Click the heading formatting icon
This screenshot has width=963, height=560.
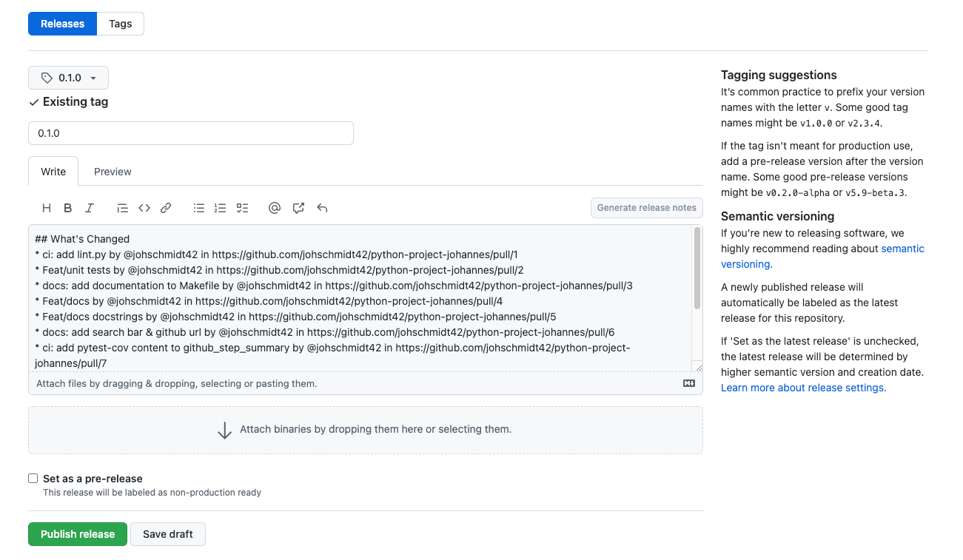pyautogui.click(x=47, y=209)
